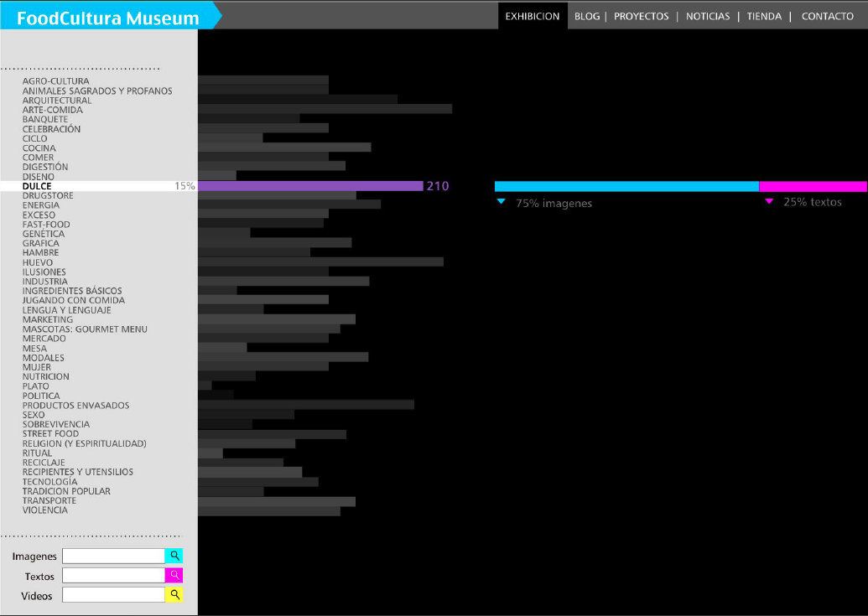The height and width of the screenshot is (616, 868).
Task: Select NOTICIAS in the top navigation
Action: tap(708, 16)
